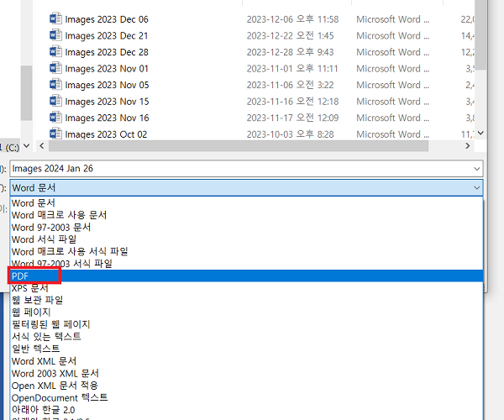The image size is (504, 420).
Task: Click Word icon of Images 2023 Dec 28
Action: 55,51
